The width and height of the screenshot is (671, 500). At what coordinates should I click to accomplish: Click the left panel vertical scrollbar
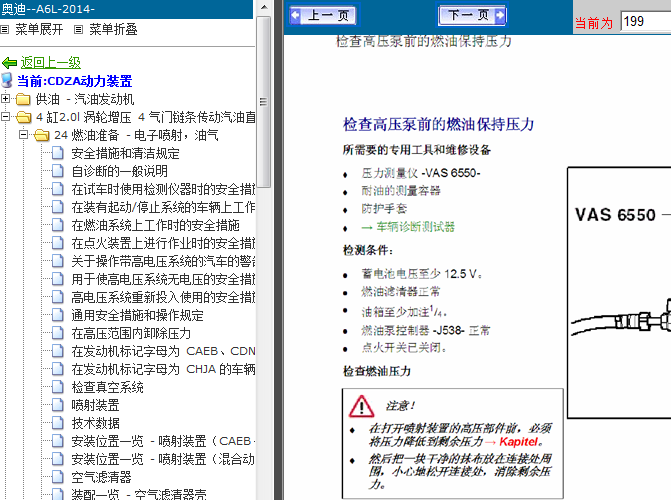click(x=263, y=250)
